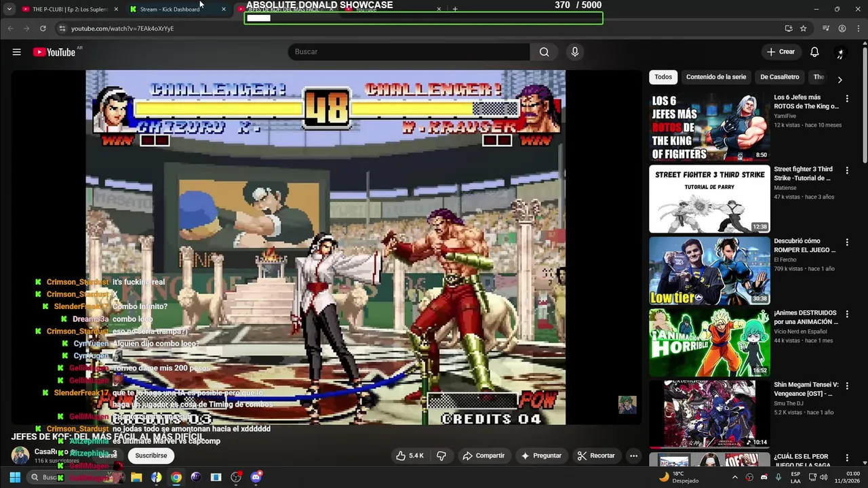Open options for Animes DESTRUIDOS video
Viewport: 868px width, 488px height.
846,314
